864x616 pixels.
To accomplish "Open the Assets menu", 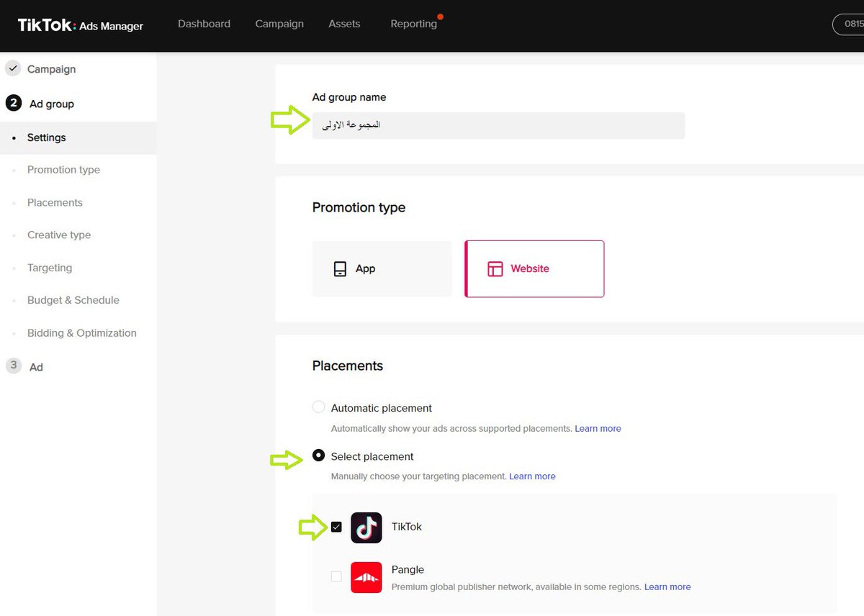I will [344, 24].
